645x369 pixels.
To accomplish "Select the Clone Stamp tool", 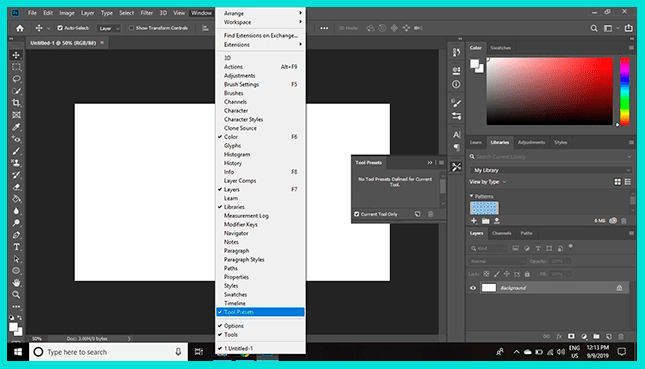I will (16, 163).
